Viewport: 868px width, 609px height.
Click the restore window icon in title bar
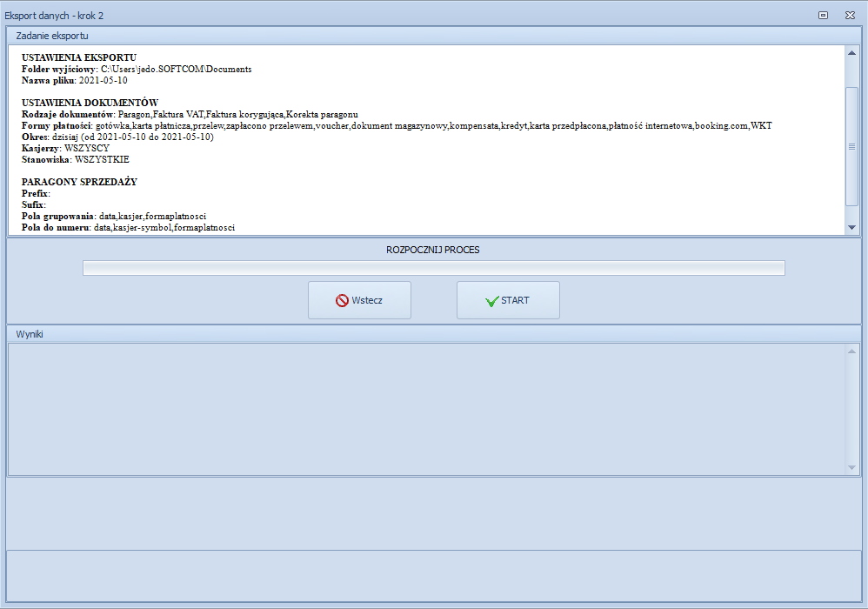coord(823,15)
